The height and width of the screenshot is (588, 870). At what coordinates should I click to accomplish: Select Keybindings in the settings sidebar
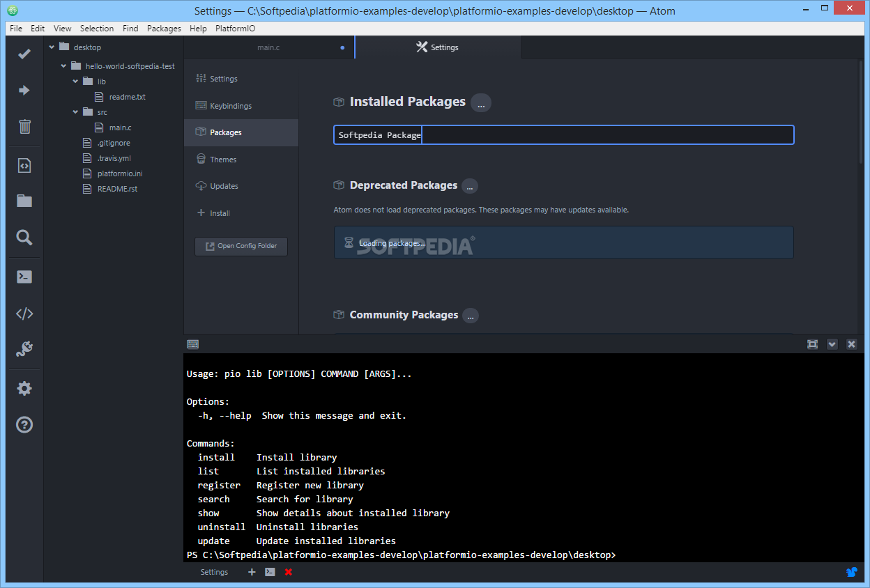click(241, 106)
